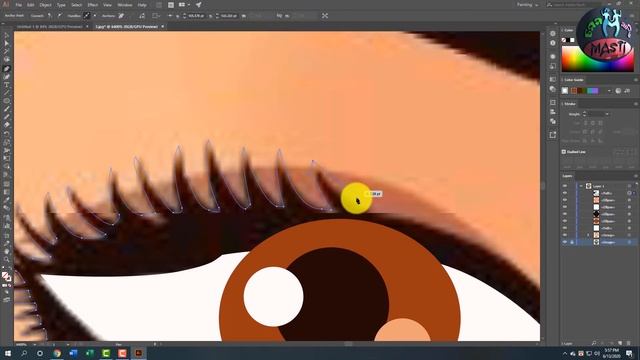Screen dimensions: 640x360
Task: Click the Fill and Stroke indicator
Action: pyautogui.click(x=6, y=277)
